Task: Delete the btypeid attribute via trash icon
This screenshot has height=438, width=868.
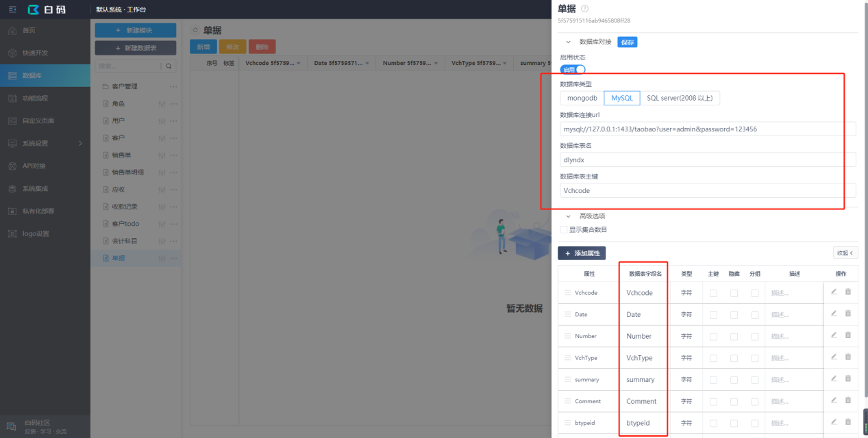Action: (848, 422)
